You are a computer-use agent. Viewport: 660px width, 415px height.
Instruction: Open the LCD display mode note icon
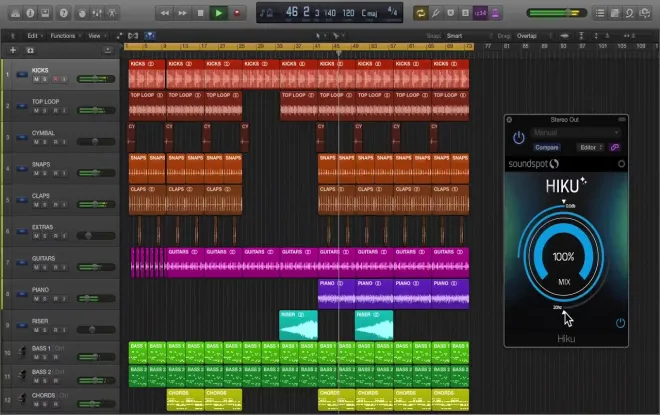tap(266, 13)
